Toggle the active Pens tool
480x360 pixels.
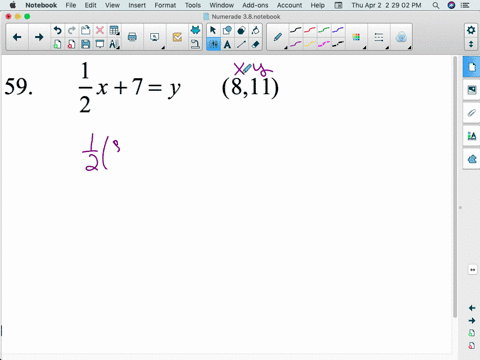[x=213, y=44]
